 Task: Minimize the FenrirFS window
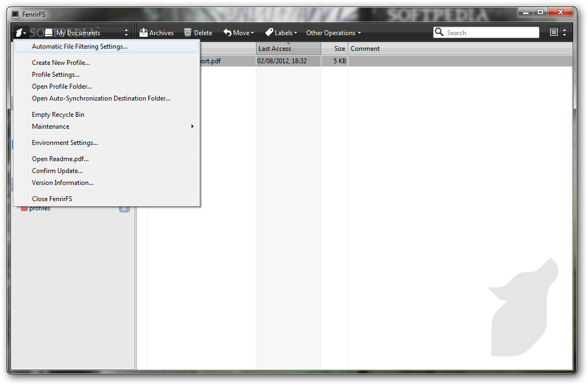pyautogui.click(x=526, y=12)
